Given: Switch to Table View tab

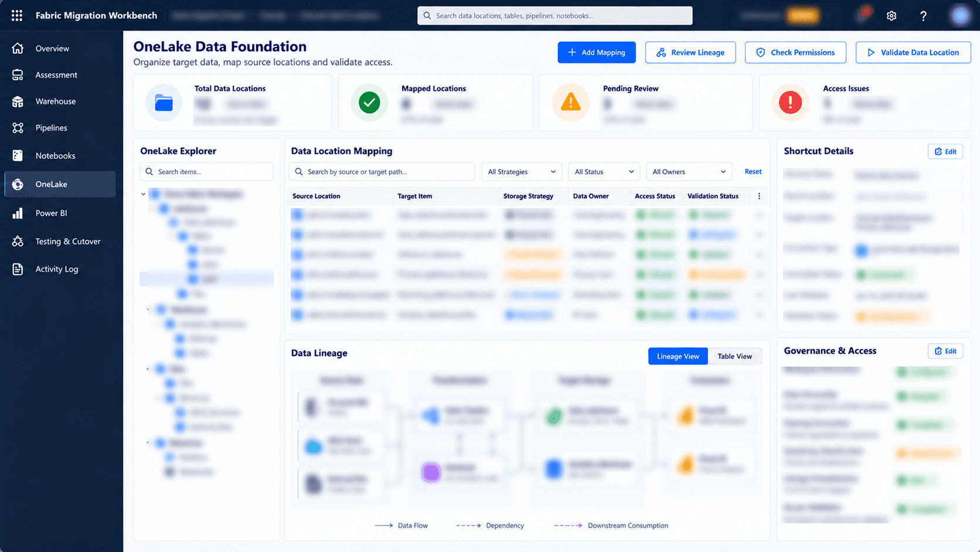Looking at the screenshot, I should coord(734,356).
